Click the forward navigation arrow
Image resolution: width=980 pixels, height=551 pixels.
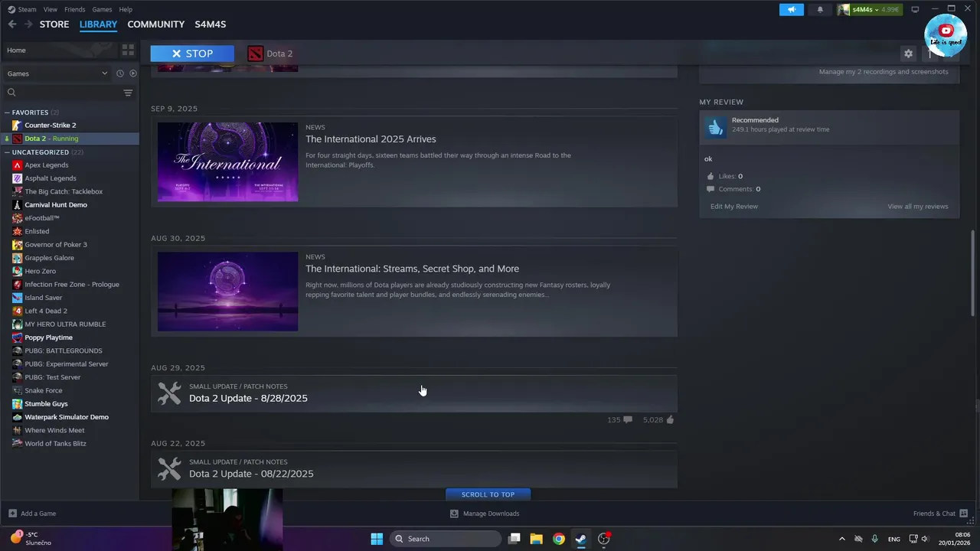pyautogui.click(x=28, y=24)
